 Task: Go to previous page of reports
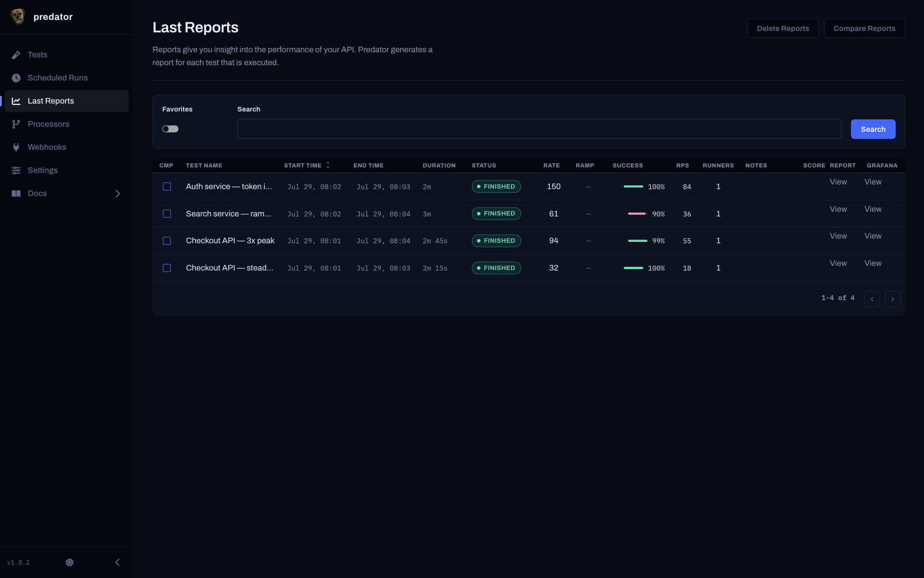[x=872, y=299]
